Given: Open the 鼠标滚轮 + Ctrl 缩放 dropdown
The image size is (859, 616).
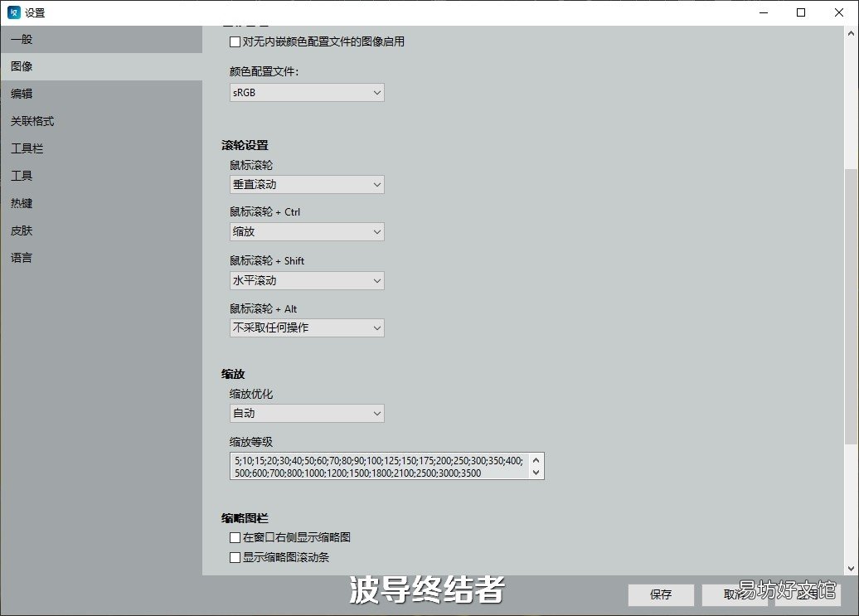Looking at the screenshot, I should pyautogui.click(x=307, y=231).
